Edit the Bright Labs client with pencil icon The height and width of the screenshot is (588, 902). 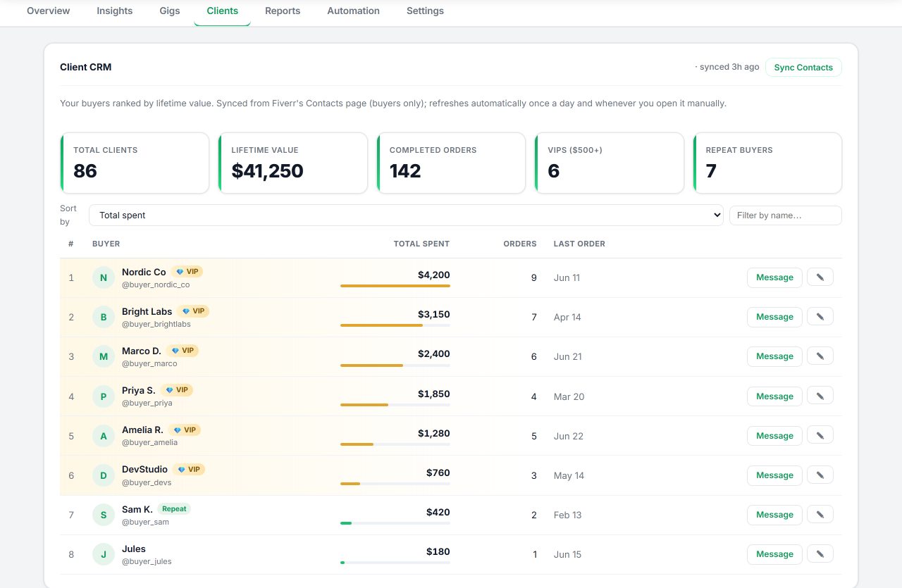tap(820, 316)
